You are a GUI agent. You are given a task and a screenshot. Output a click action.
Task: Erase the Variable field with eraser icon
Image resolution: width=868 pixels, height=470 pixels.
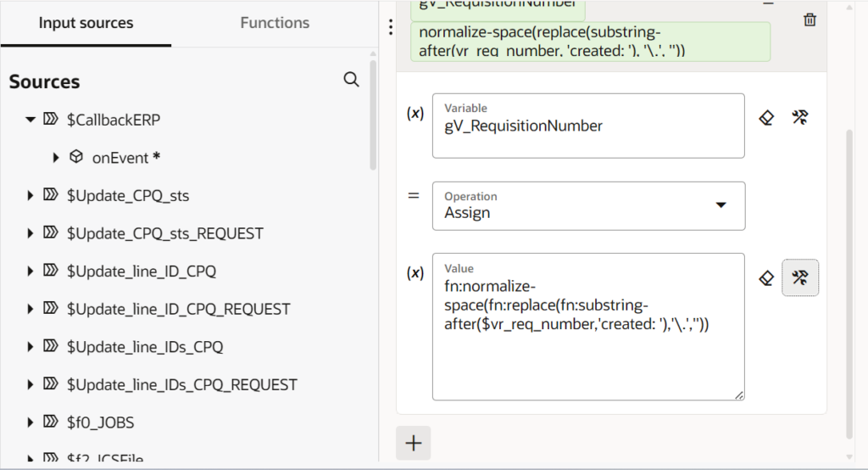(x=766, y=118)
